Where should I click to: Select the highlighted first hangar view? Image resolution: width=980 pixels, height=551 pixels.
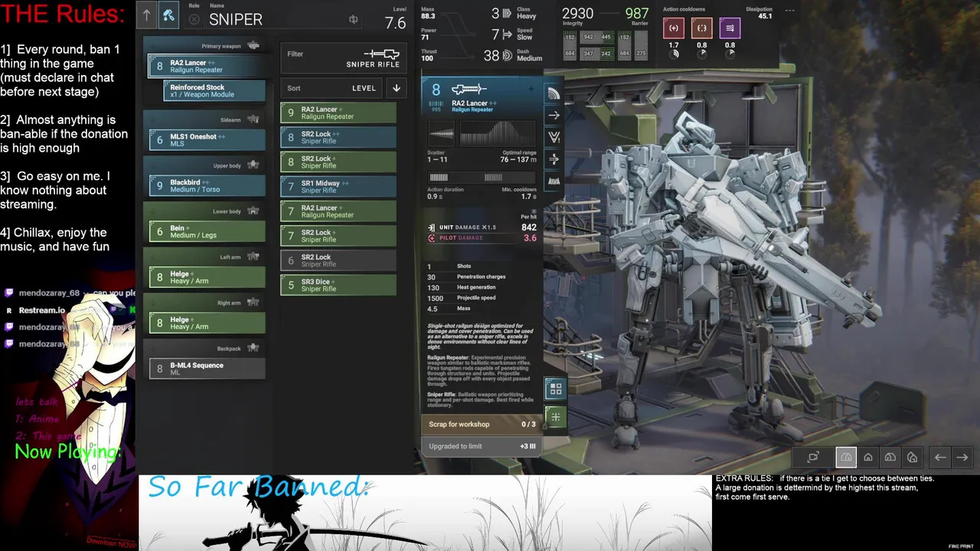pos(846,458)
